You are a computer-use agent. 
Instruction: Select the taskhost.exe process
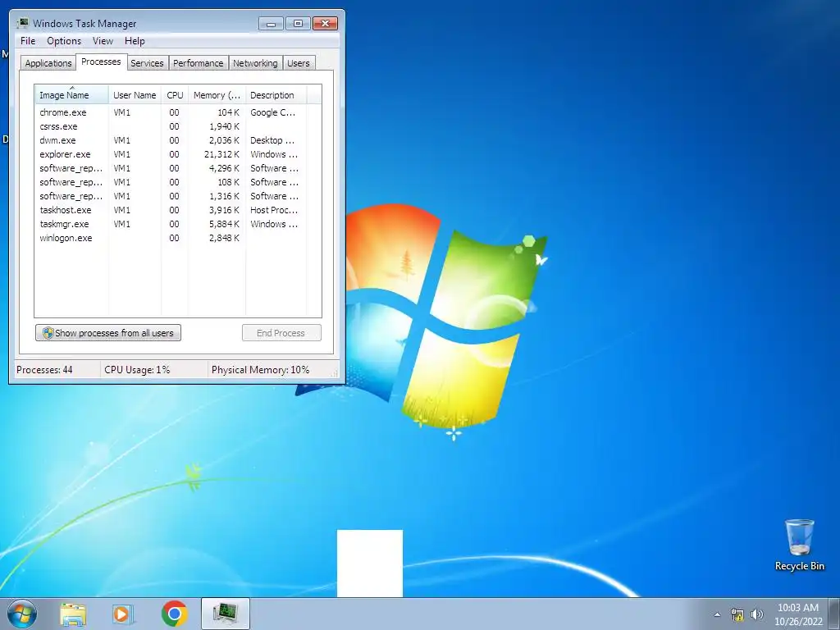click(x=171, y=210)
